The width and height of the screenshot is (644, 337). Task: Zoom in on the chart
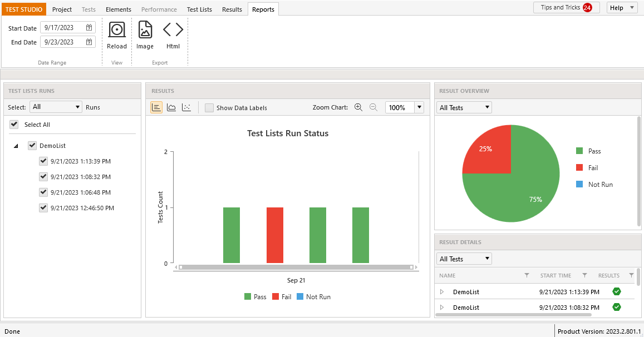click(x=358, y=107)
